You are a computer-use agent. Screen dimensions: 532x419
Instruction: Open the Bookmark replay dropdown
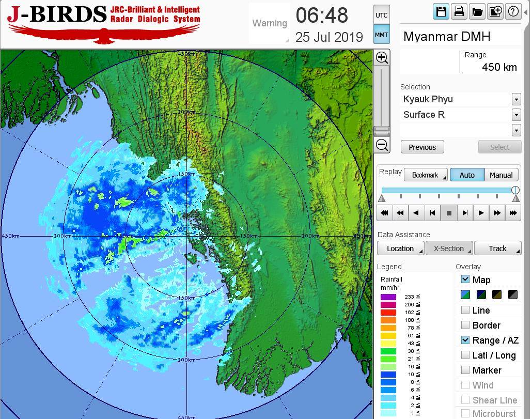point(426,175)
